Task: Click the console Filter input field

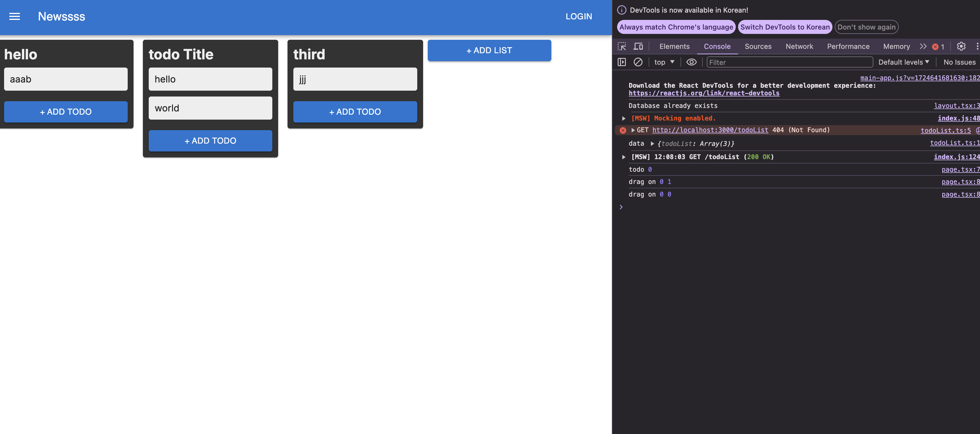Action: pyautogui.click(x=789, y=62)
